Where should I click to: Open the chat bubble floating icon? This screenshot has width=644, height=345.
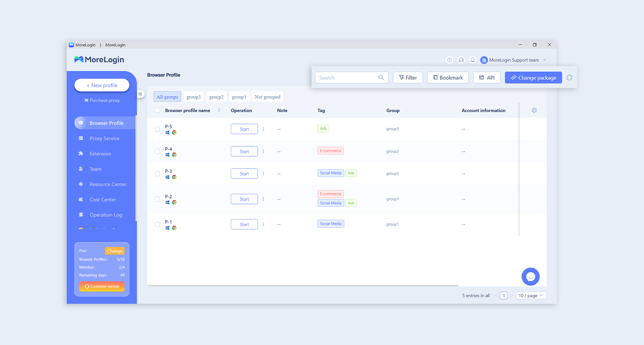click(x=531, y=277)
